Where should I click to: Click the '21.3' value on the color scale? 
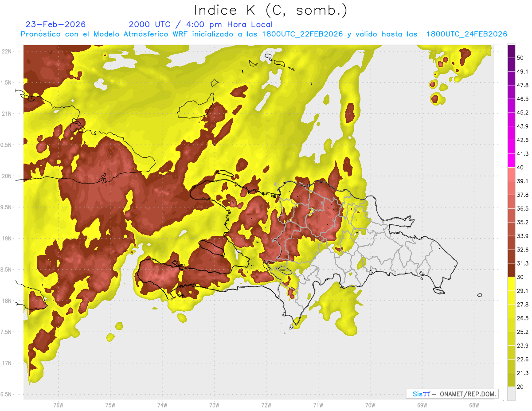(x=523, y=373)
